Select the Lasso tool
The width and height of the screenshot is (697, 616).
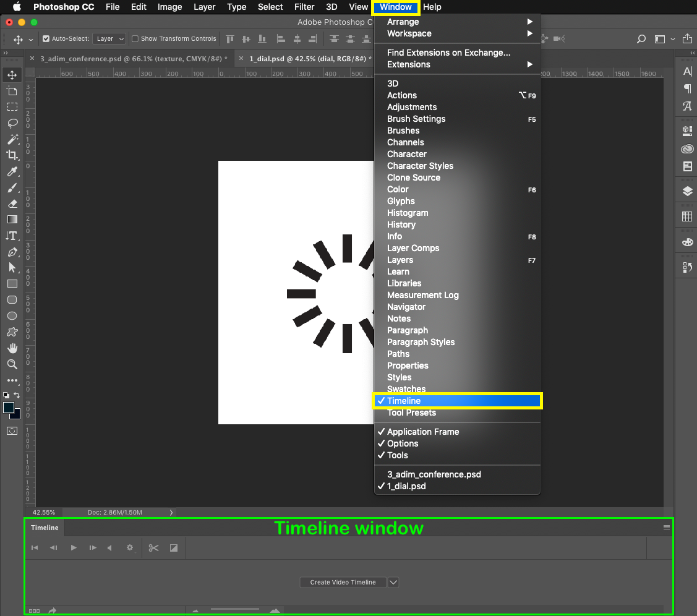coord(12,122)
